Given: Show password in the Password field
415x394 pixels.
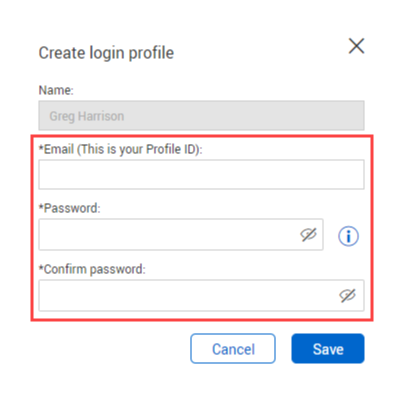Looking at the screenshot, I should (x=308, y=235).
